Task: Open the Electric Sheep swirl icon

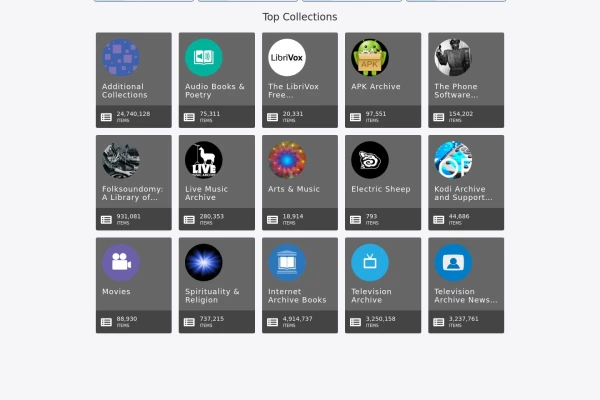Action: click(370, 160)
